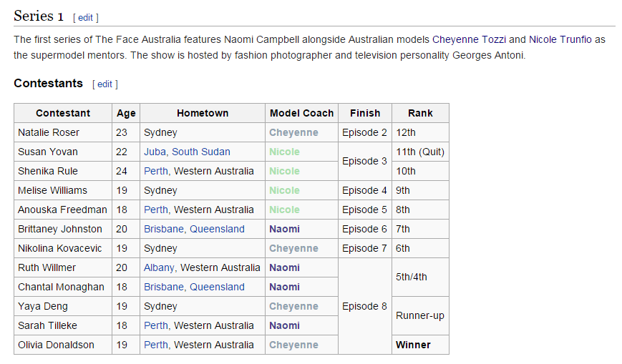Open Brisbane link in Brittaney Johnston row
Viewport: 622px width, 364px height.
pos(163,229)
